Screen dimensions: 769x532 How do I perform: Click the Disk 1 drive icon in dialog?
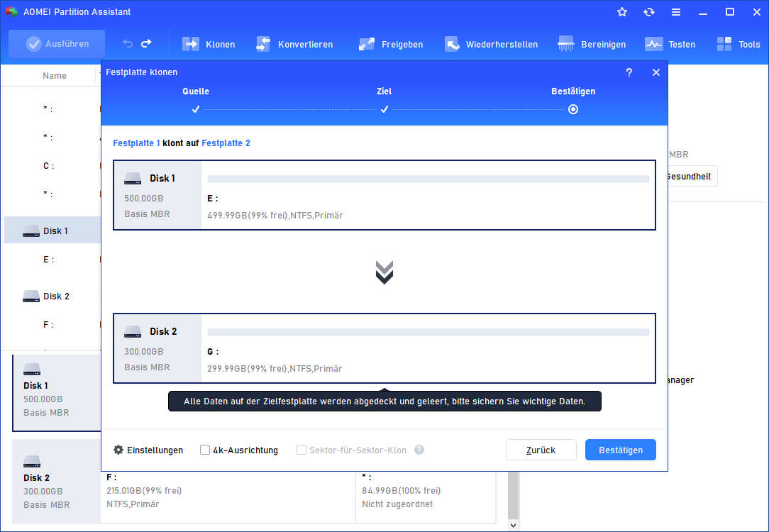point(133,179)
